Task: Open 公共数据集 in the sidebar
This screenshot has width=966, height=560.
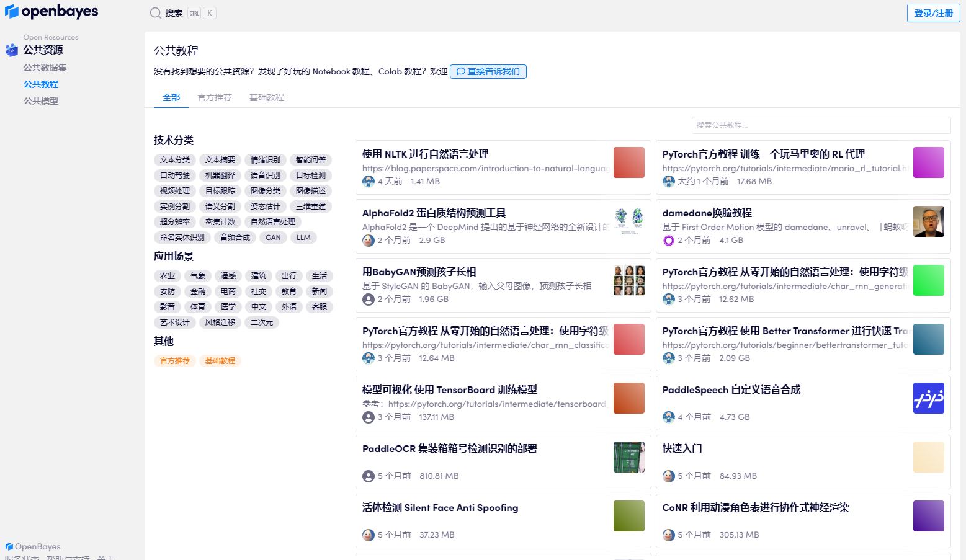Action: pos(45,68)
